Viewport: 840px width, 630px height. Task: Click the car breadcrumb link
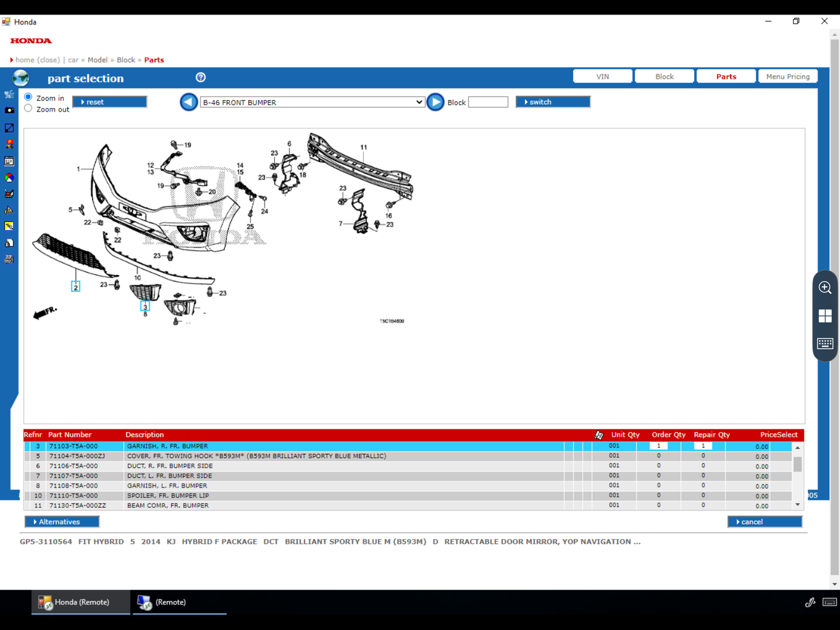tap(73, 60)
